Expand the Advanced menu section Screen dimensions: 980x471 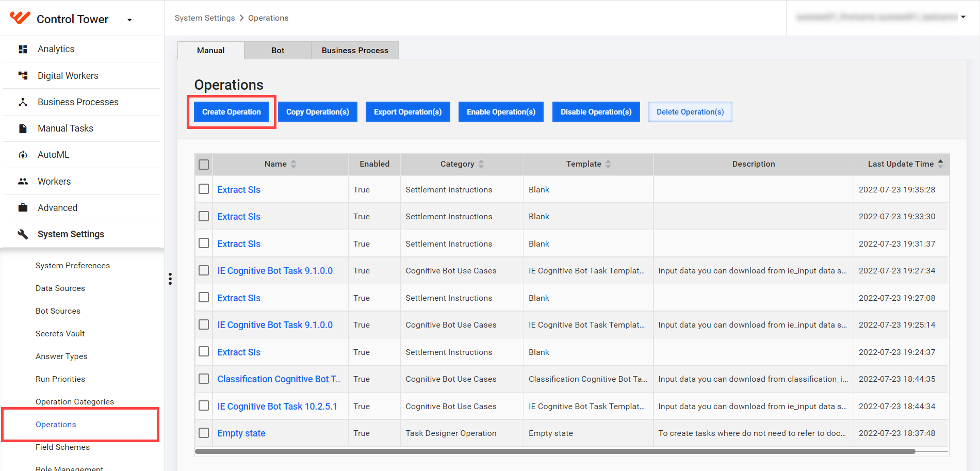(x=81, y=208)
